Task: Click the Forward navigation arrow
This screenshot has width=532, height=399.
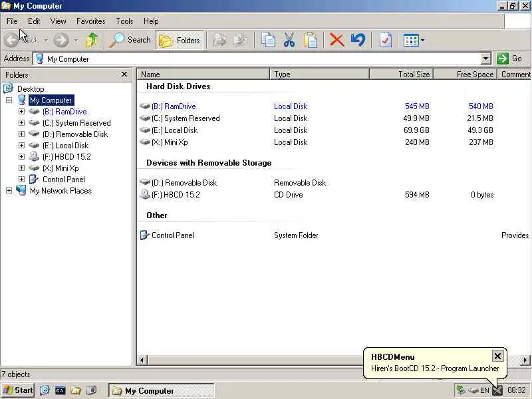Action: (x=61, y=40)
